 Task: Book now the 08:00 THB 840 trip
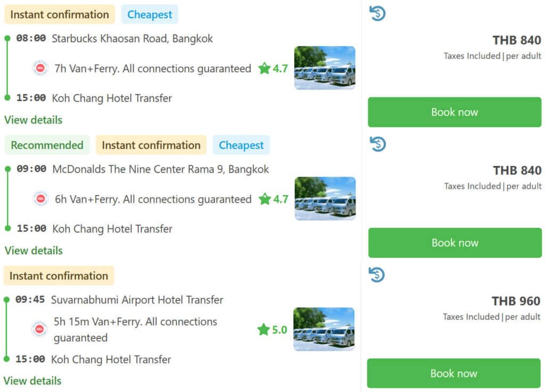pos(455,112)
